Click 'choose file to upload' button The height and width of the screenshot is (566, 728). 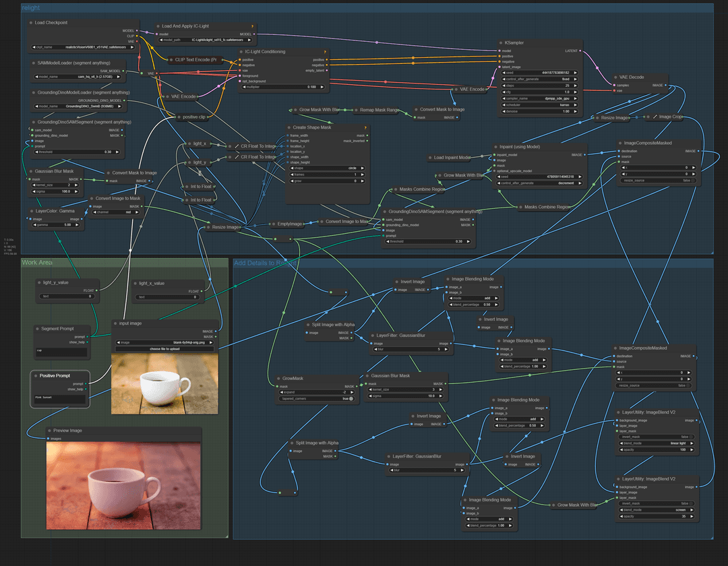coord(165,349)
